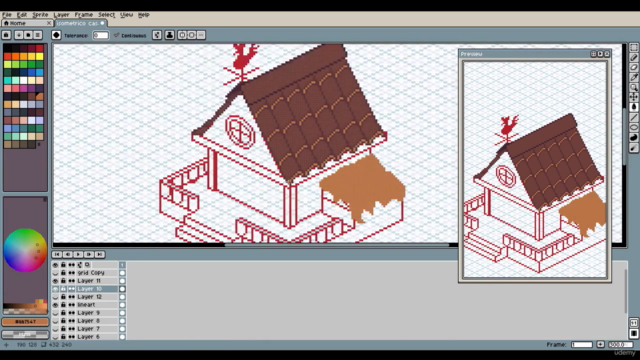
Task: Toggle lock on lineart layer
Action: [x=63, y=305]
